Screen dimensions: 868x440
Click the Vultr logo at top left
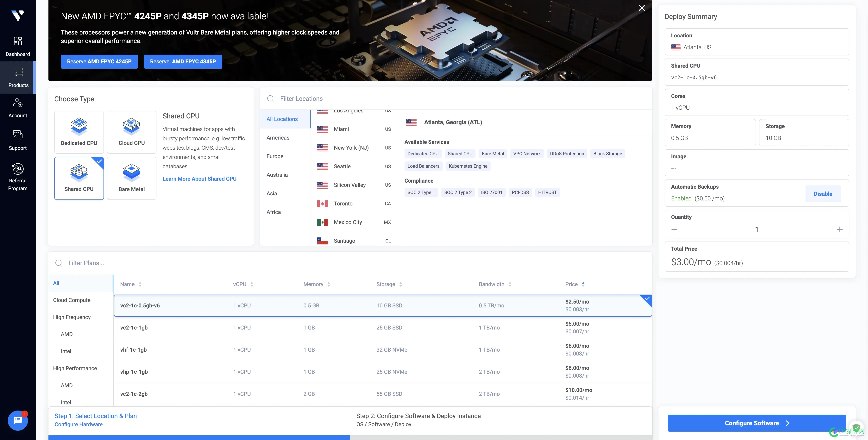pos(17,15)
